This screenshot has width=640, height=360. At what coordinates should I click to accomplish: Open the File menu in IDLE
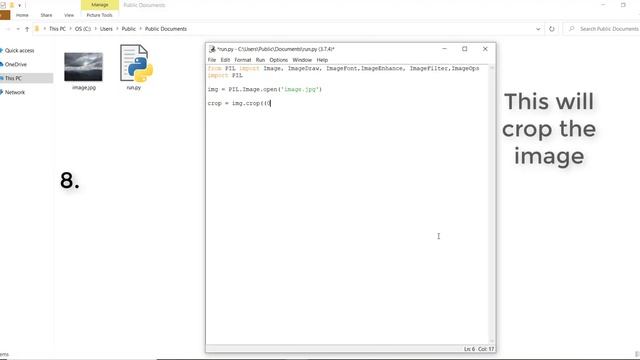(211, 60)
